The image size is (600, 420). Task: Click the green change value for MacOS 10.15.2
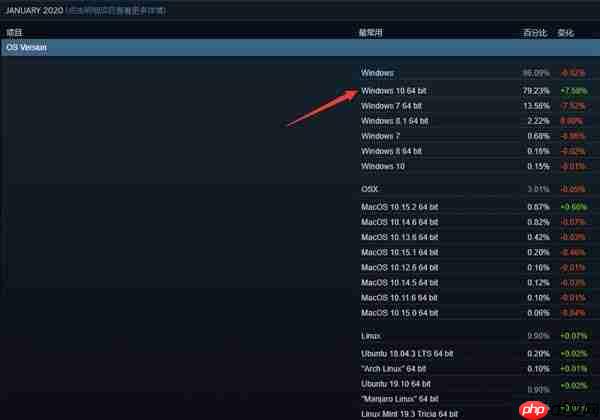[574, 207]
